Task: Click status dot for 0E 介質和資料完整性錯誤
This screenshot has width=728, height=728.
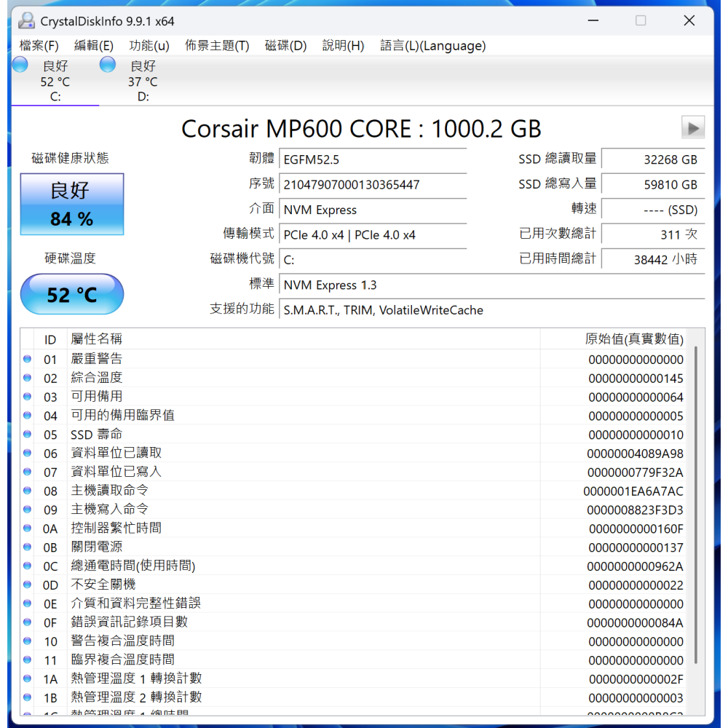Action: (x=28, y=604)
